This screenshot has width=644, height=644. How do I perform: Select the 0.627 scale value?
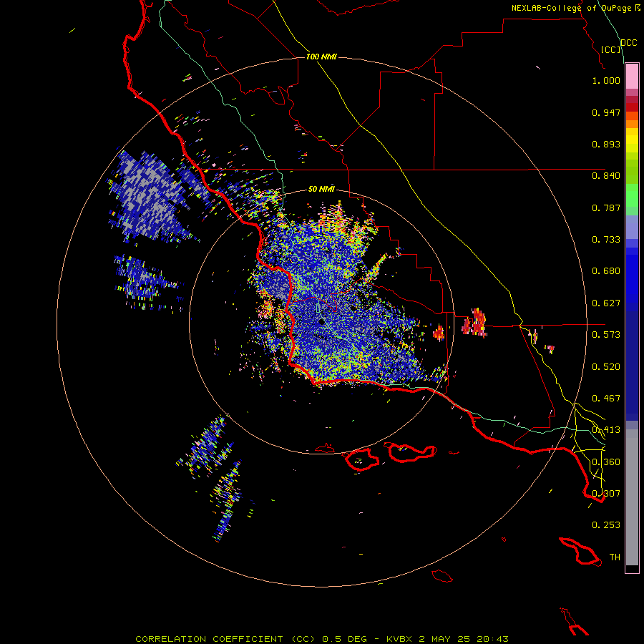606,303
